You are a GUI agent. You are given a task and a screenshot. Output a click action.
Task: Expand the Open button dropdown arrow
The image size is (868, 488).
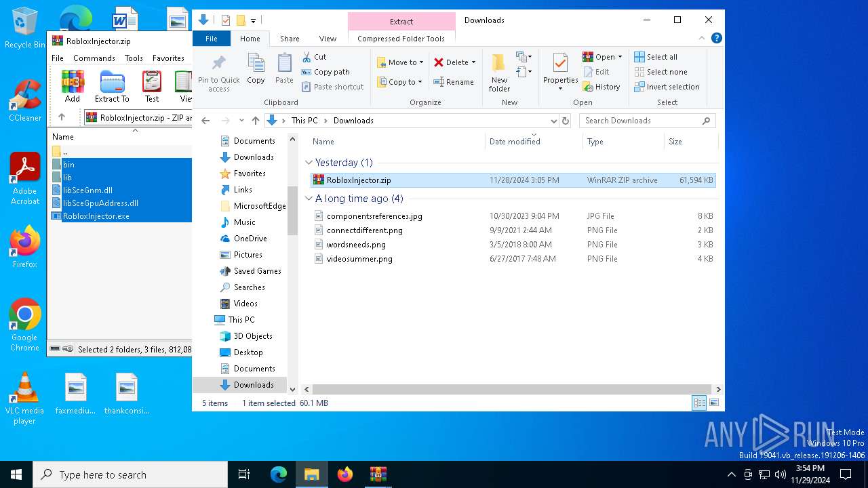(620, 57)
